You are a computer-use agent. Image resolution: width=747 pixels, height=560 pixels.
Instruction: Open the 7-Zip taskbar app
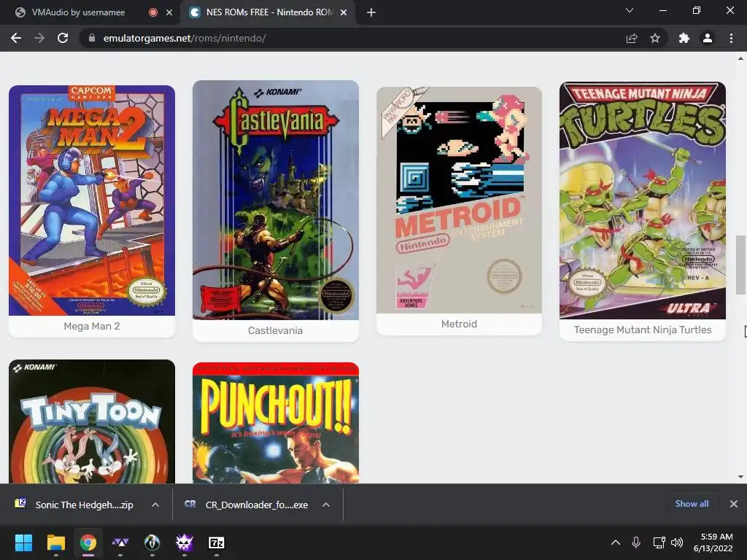[x=216, y=542]
